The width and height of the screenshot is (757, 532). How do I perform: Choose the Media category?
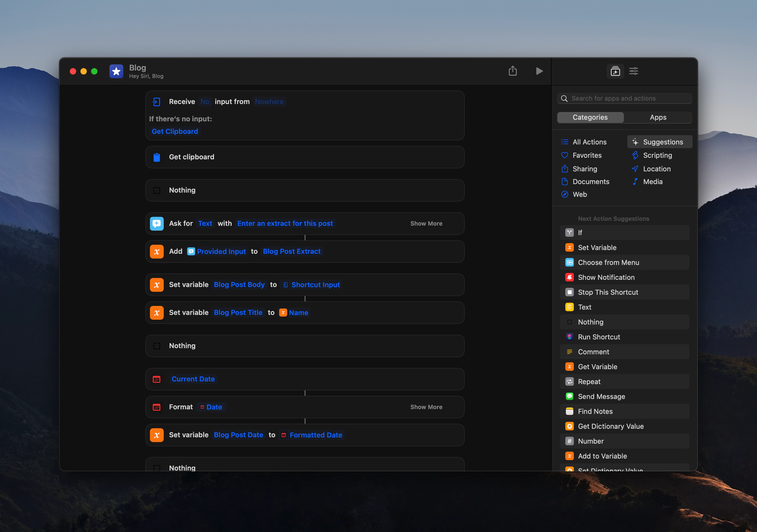click(652, 181)
